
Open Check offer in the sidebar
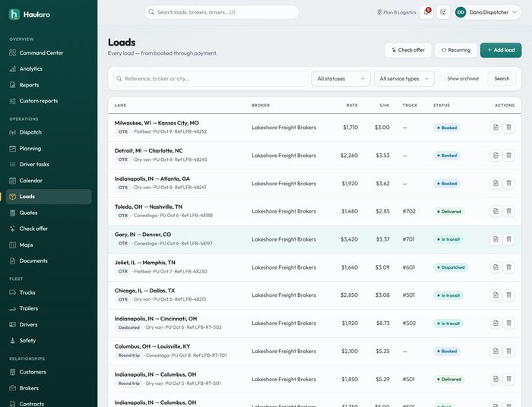pyautogui.click(x=49, y=229)
